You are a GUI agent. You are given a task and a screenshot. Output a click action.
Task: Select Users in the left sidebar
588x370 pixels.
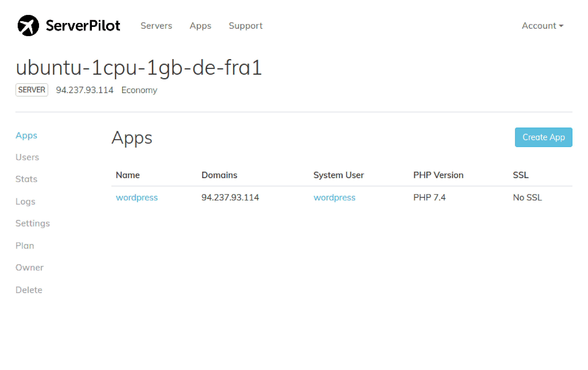tap(27, 157)
